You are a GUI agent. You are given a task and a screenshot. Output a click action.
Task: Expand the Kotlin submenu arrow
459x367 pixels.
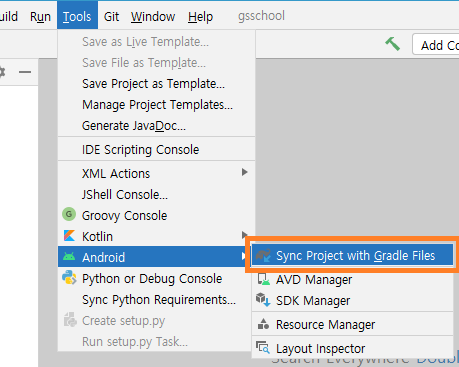(244, 235)
